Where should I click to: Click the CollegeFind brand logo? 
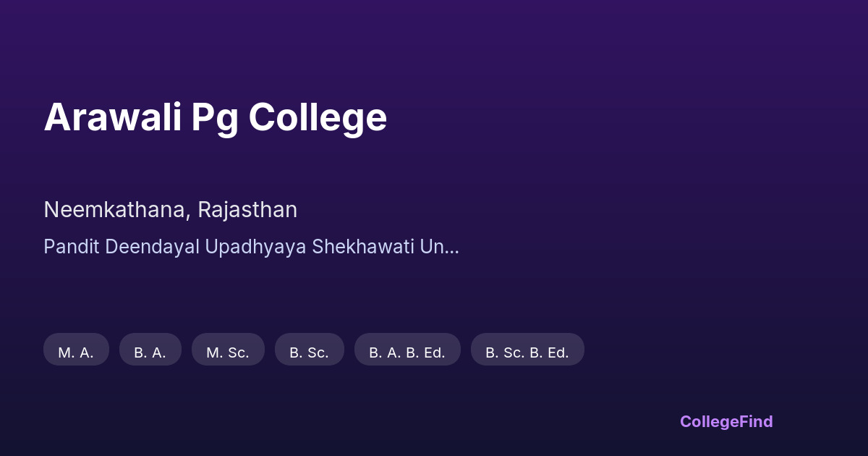[726, 421]
